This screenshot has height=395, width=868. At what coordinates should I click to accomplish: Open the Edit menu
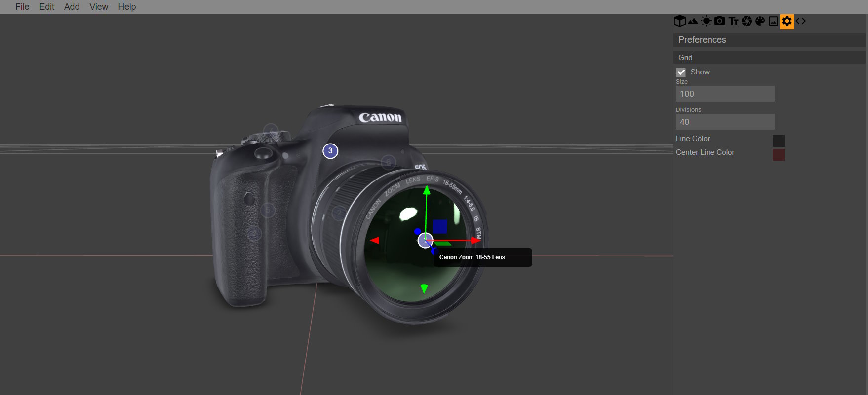point(47,7)
